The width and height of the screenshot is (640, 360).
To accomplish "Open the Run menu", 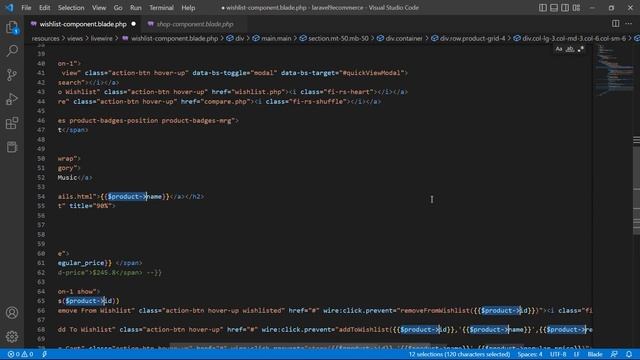I will [136, 8].
